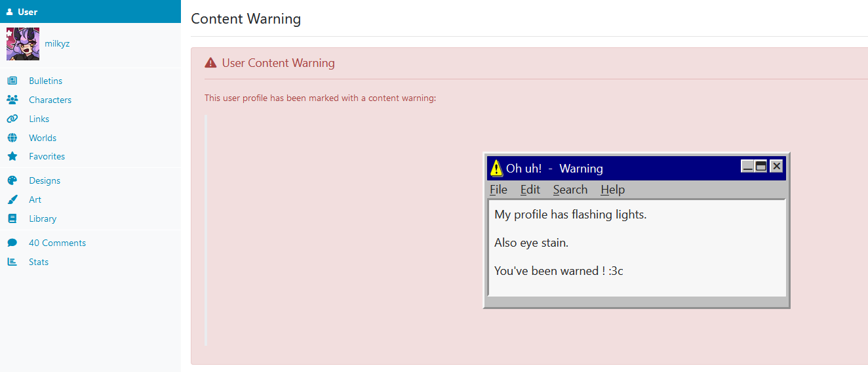The width and height of the screenshot is (868, 372).
Task: Go to the Characters page
Action: pyautogui.click(x=50, y=100)
